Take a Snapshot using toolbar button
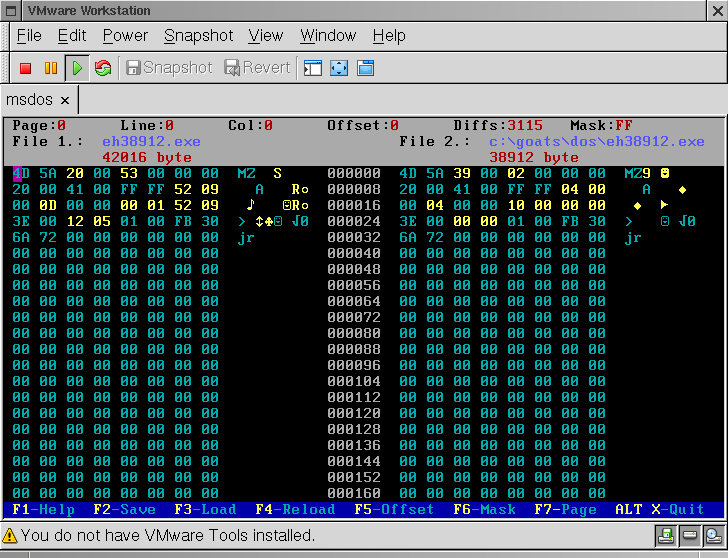 tap(169, 68)
